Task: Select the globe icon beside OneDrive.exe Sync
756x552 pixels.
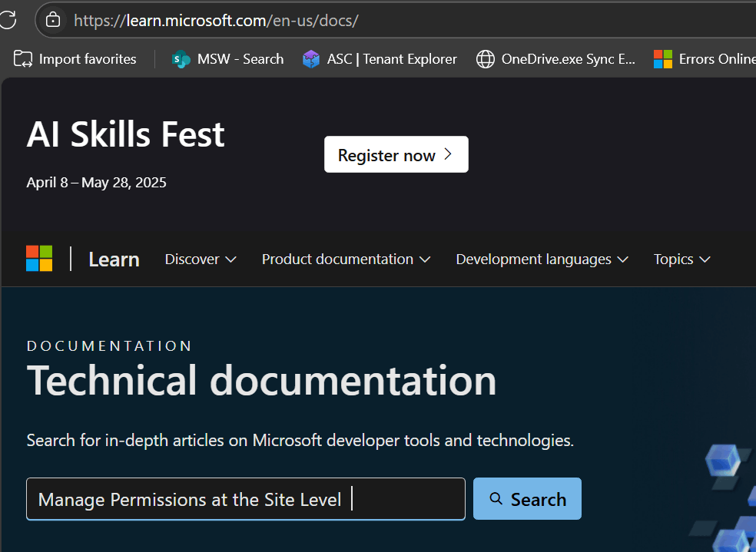Action: [486, 59]
